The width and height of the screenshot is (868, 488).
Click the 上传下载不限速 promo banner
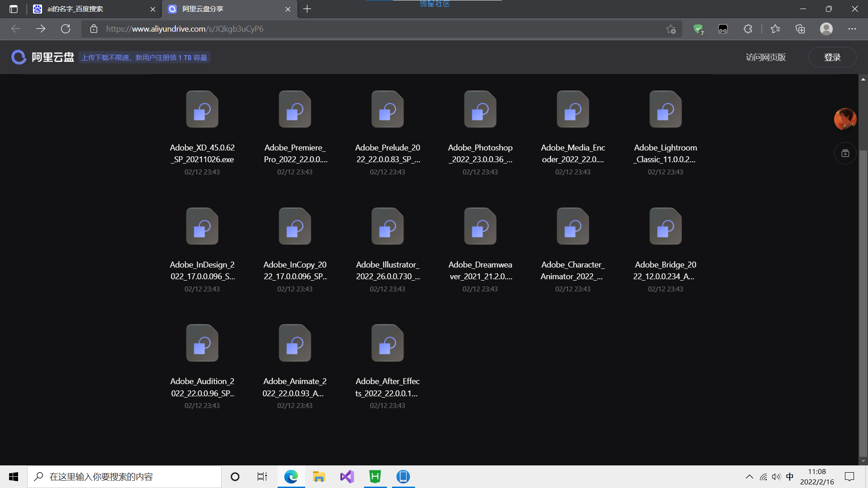(144, 57)
